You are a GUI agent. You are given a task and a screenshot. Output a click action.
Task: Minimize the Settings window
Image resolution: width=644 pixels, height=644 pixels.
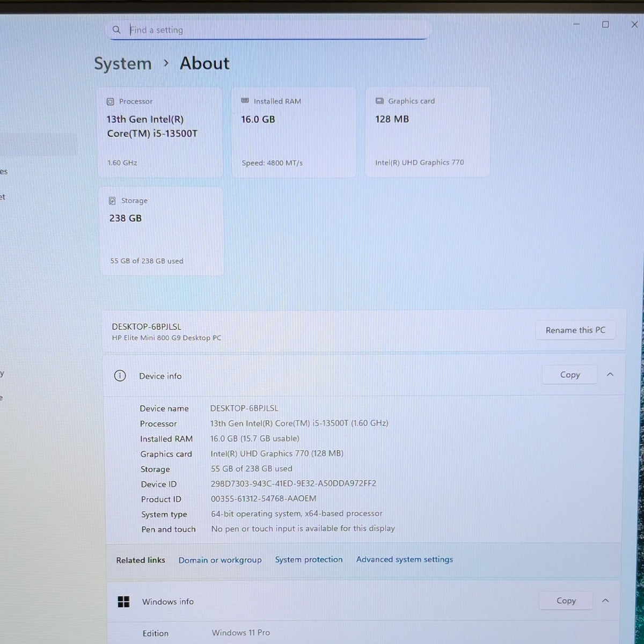pos(576,24)
